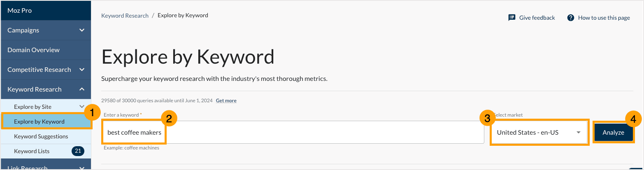
Task: Collapse the Keyword Research section chevron
Action: click(x=82, y=90)
